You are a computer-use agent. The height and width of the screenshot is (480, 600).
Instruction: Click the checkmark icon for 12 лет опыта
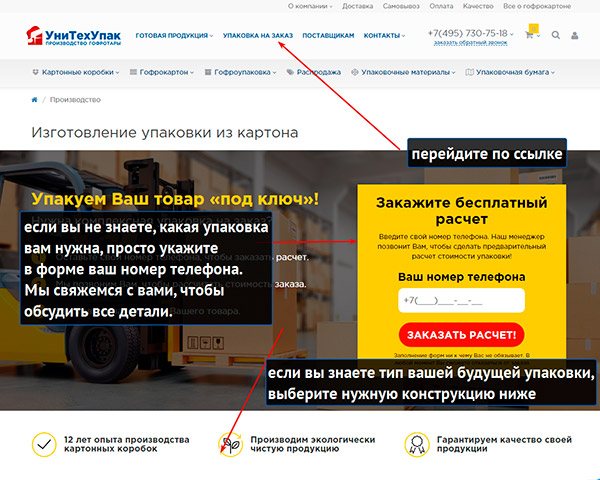click(x=44, y=444)
